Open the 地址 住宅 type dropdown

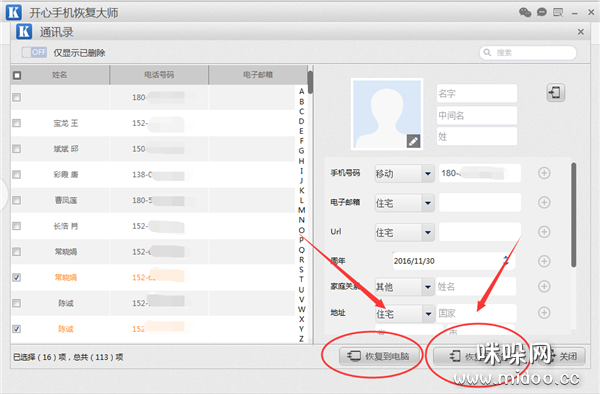coord(404,314)
